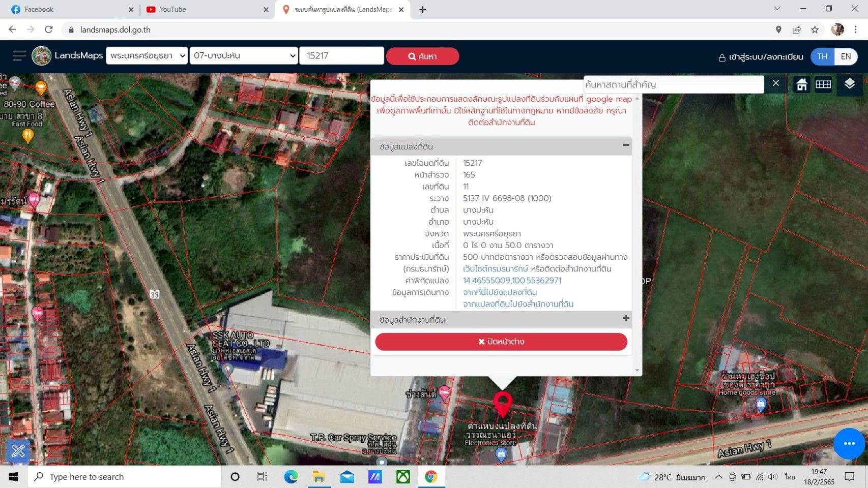Open จากแปลงที่ดินไปยังสำนักงานที่ดิน directions link
868x488 pixels.
(518, 303)
